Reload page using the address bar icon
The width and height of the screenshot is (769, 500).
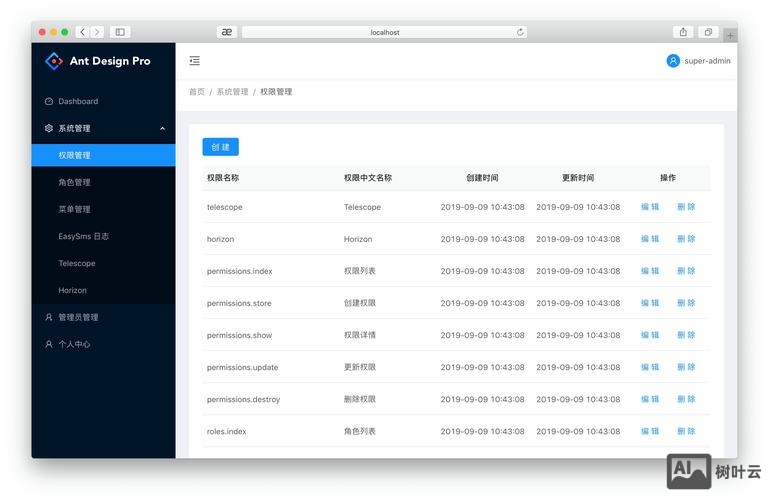point(520,32)
